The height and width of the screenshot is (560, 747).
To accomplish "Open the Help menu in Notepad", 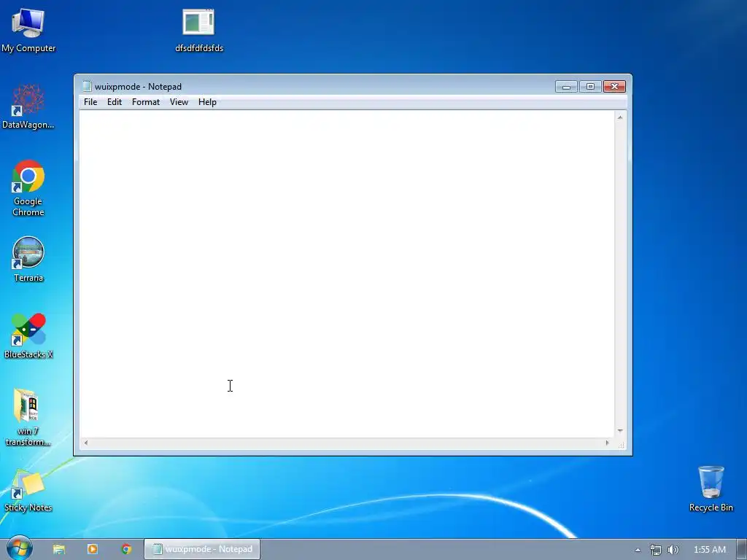I will pos(207,102).
